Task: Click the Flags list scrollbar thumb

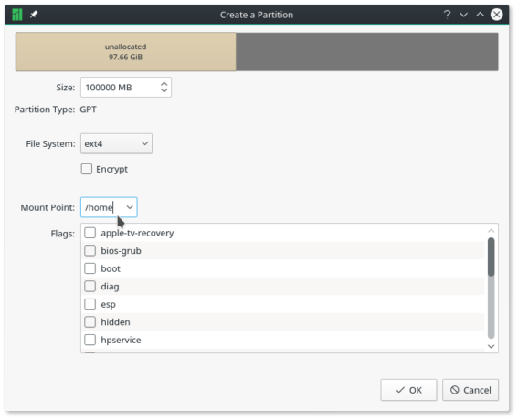Action: (492, 257)
